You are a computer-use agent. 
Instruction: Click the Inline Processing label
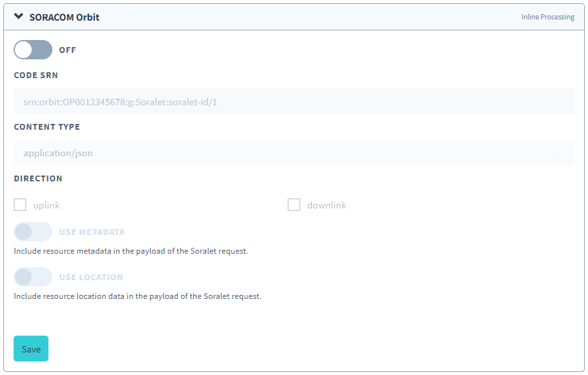point(547,17)
